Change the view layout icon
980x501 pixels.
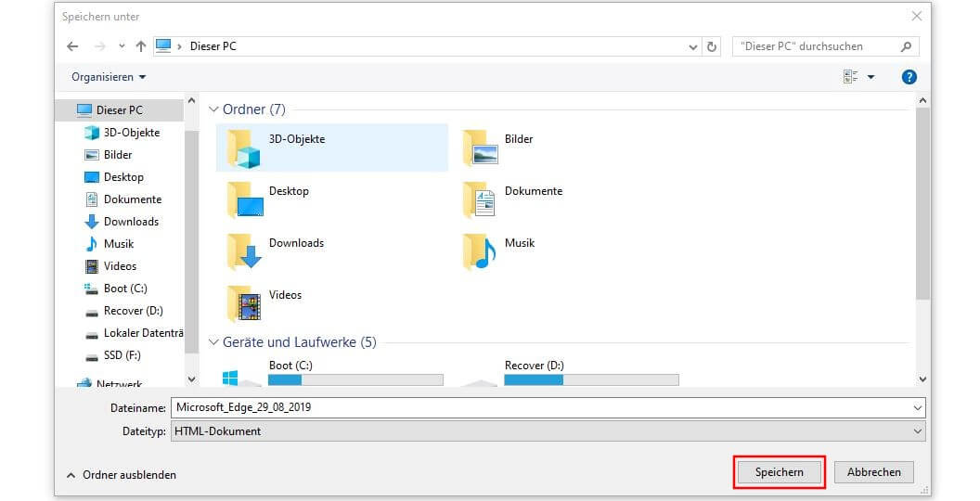(851, 77)
